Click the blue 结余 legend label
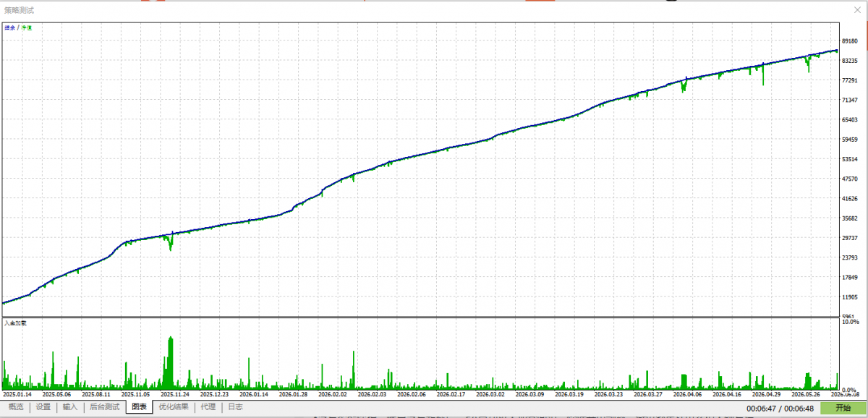Viewport: 868px width, 418px height. [x=9, y=27]
